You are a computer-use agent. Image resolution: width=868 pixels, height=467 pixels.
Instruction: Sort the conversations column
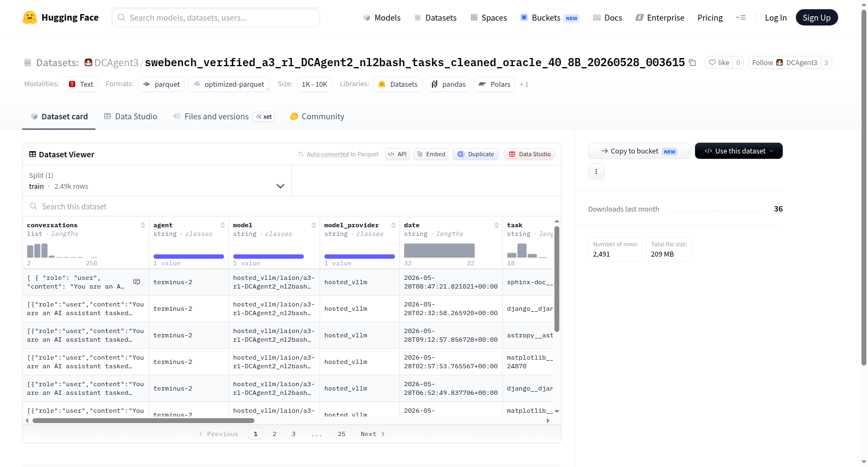(143, 225)
